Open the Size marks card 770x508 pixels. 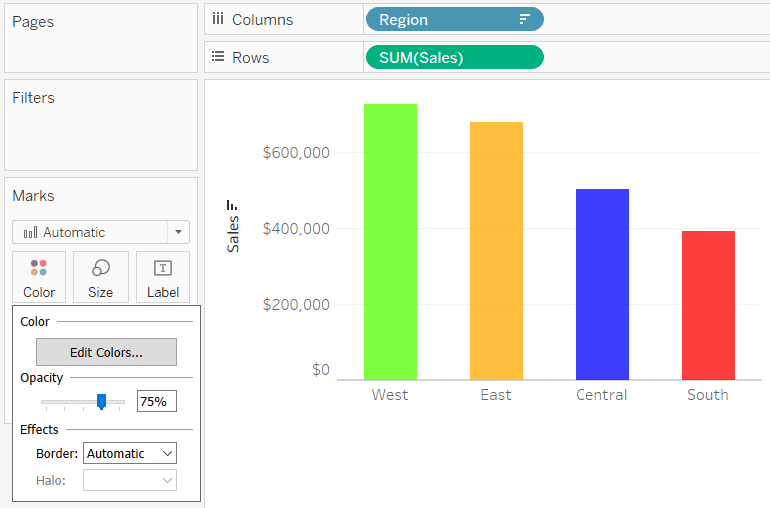pos(101,277)
